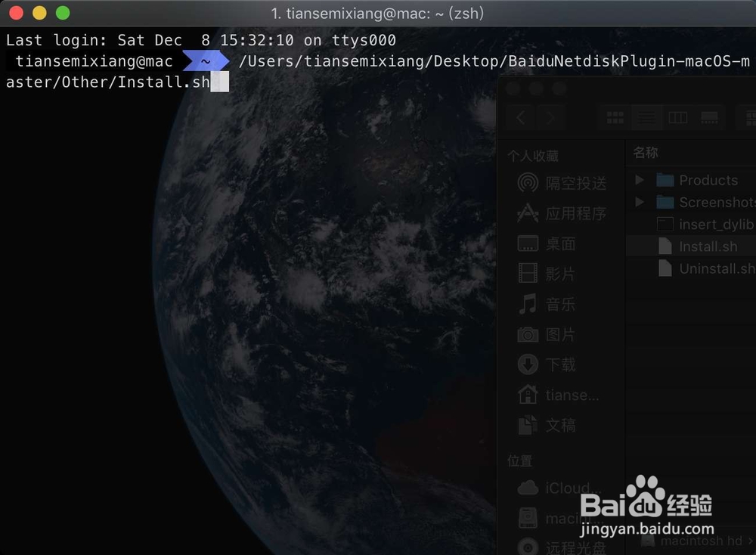Screen dimensions: 756x555
Task: Click the Finder back arrow button
Action: (521, 117)
